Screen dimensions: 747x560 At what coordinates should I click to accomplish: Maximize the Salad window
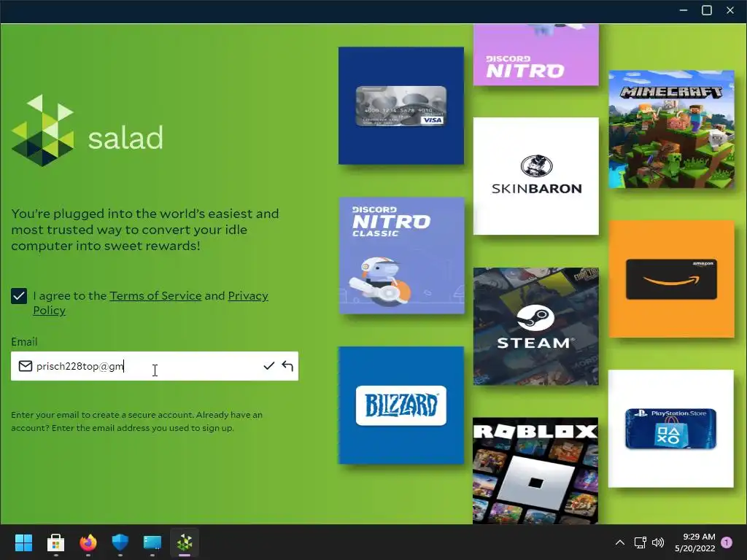point(707,10)
